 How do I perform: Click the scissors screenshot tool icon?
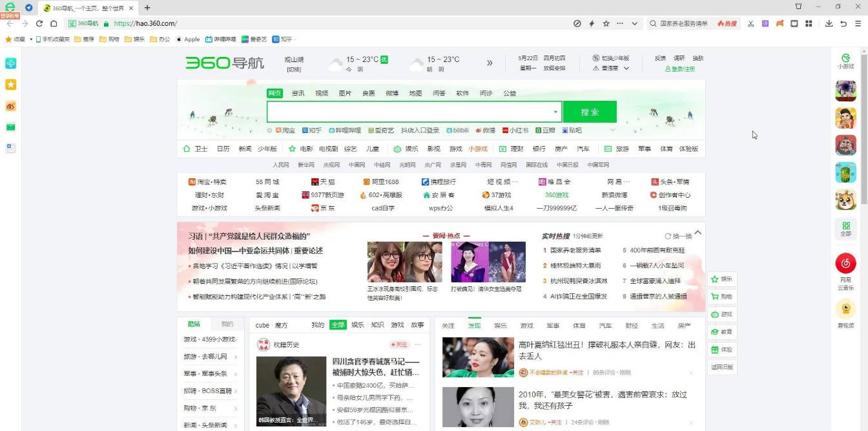(750, 23)
